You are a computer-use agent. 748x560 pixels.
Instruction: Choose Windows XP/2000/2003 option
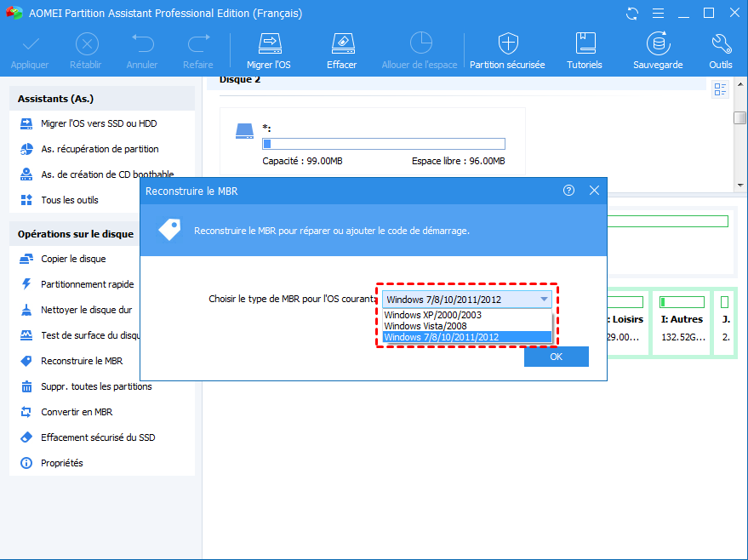[x=467, y=315]
